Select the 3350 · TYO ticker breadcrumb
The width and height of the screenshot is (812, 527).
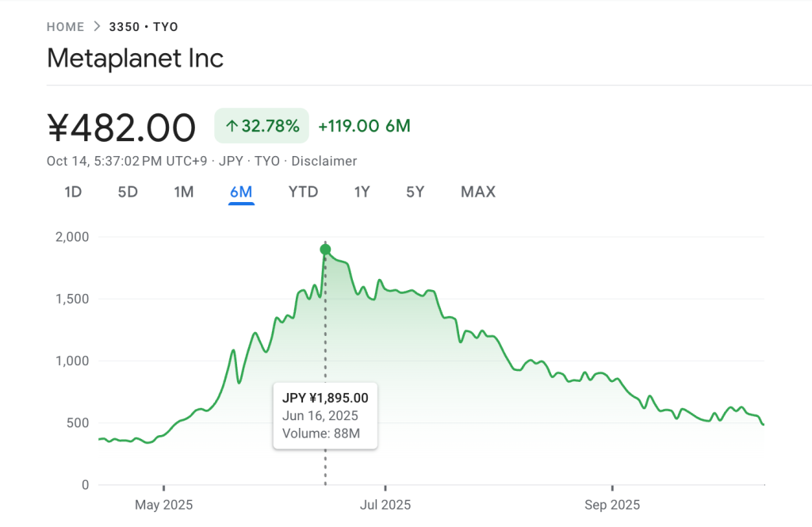point(144,27)
